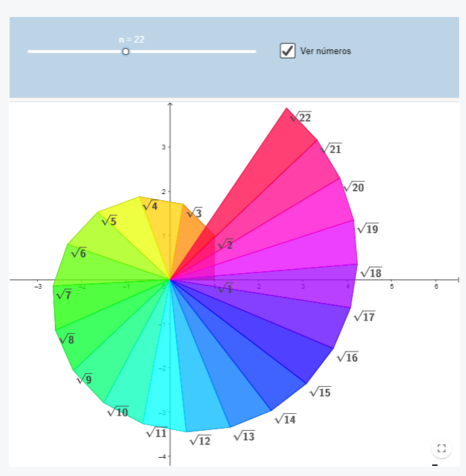466x476 pixels.
Task: Click the √9 label
Action: pyautogui.click(x=85, y=379)
